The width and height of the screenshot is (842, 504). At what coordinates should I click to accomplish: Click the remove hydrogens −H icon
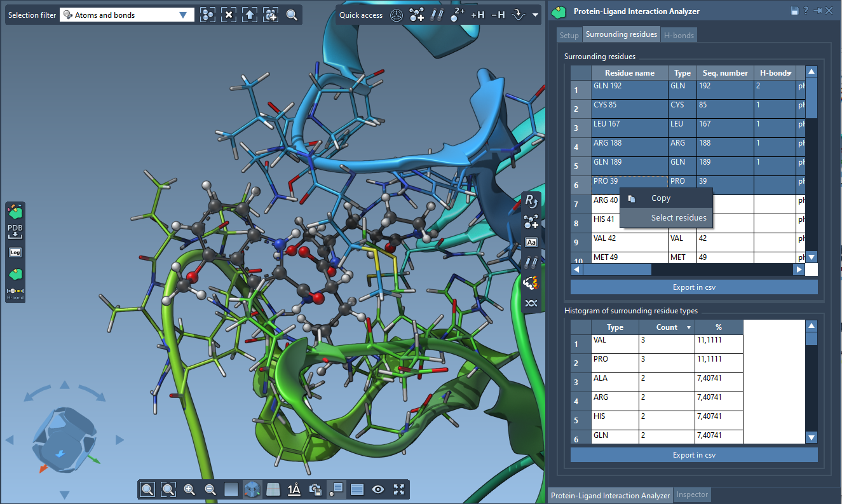click(x=498, y=15)
